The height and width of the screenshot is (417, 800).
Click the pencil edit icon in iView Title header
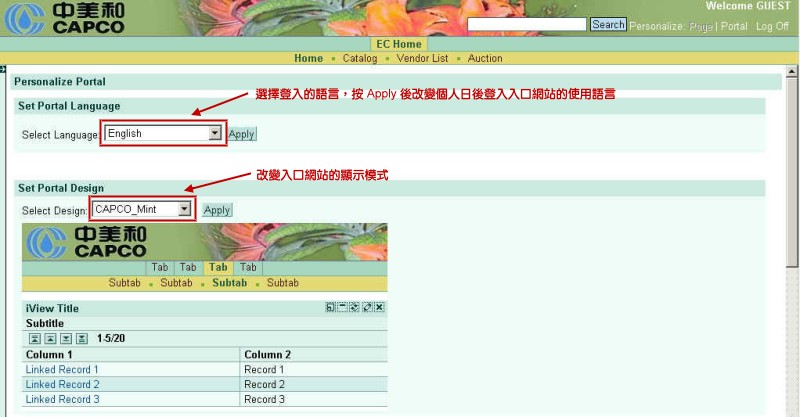click(367, 308)
